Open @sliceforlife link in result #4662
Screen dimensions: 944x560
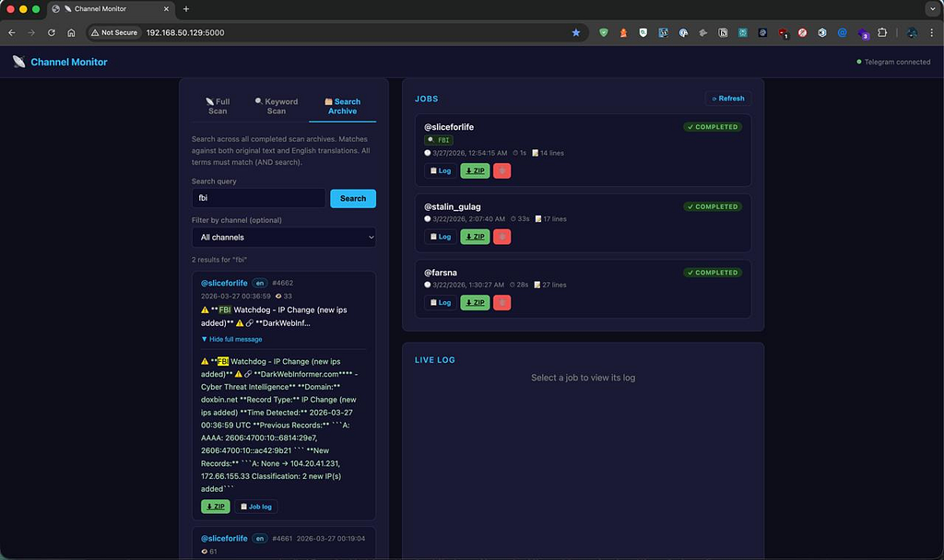(224, 283)
